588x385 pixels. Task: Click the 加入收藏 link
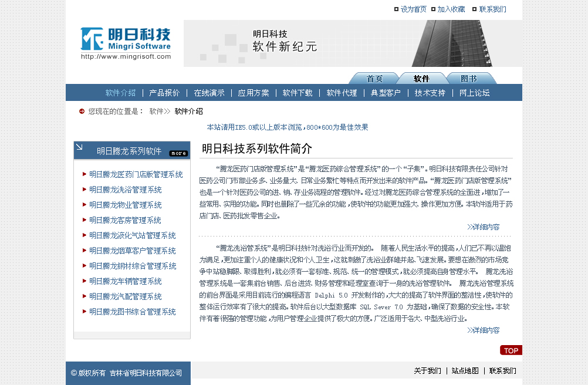point(451,9)
